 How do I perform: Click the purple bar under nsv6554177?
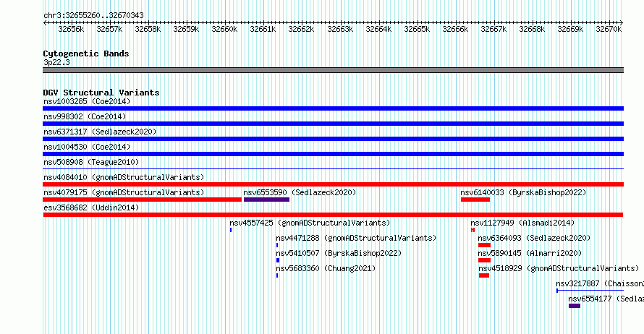click(575, 306)
